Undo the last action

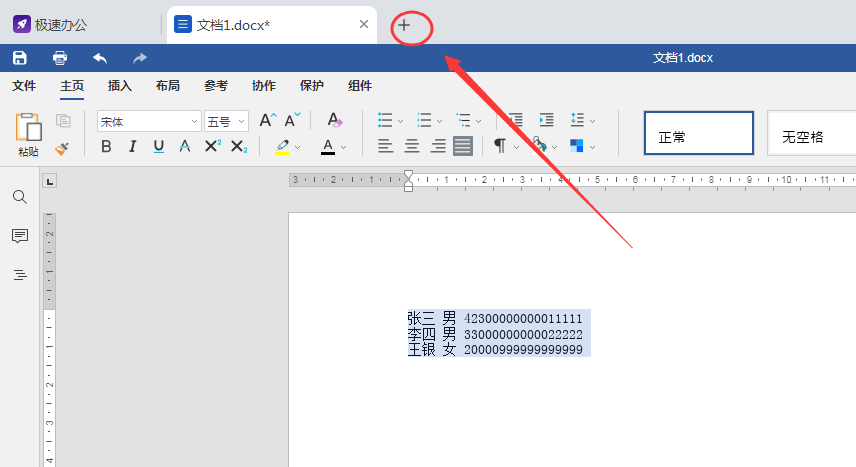coord(100,58)
